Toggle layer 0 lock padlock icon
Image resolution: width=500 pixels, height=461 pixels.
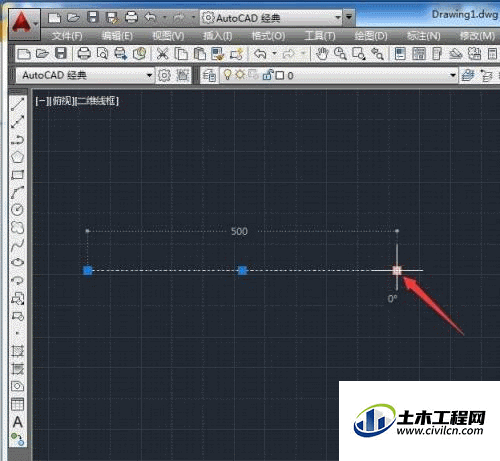tap(268, 75)
